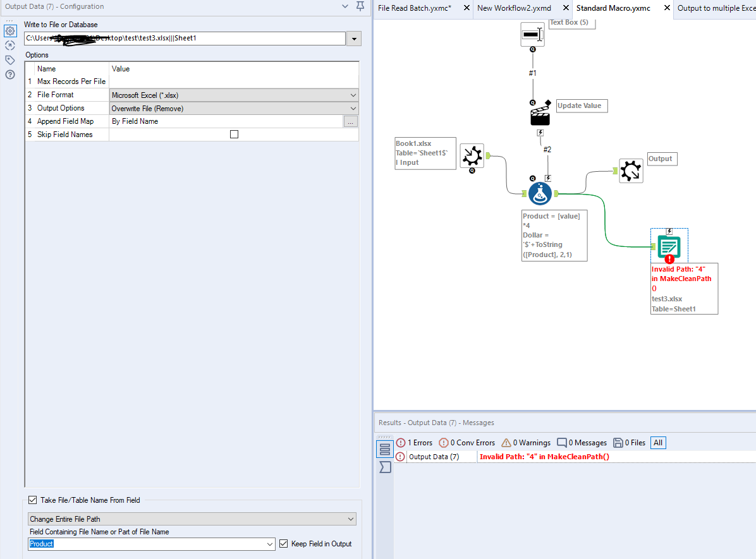Open the Annotation tag icon in sidebar
The width and height of the screenshot is (756, 559).
click(9, 60)
